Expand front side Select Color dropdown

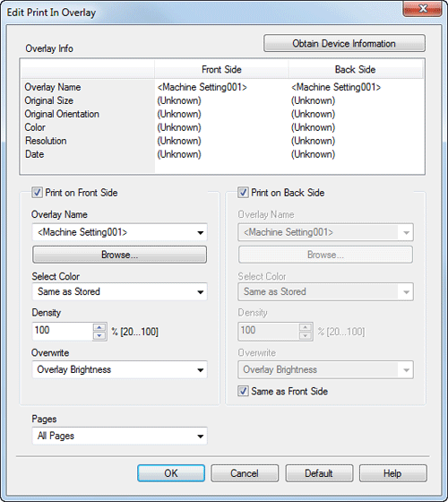(x=119, y=291)
